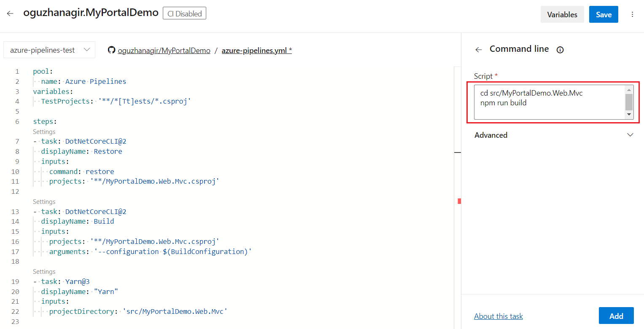Click line number 12 in the gutter

(16, 192)
